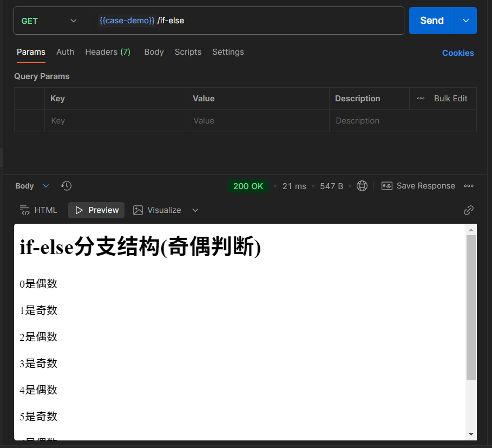Open the GET method dropdown
Image resolution: width=492 pixels, height=448 pixels.
[x=49, y=21]
